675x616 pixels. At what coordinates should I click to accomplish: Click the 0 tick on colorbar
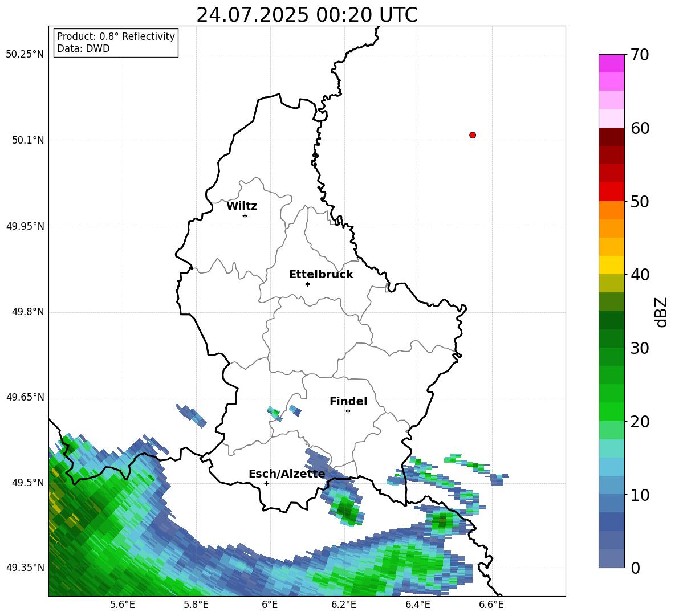[x=635, y=568]
